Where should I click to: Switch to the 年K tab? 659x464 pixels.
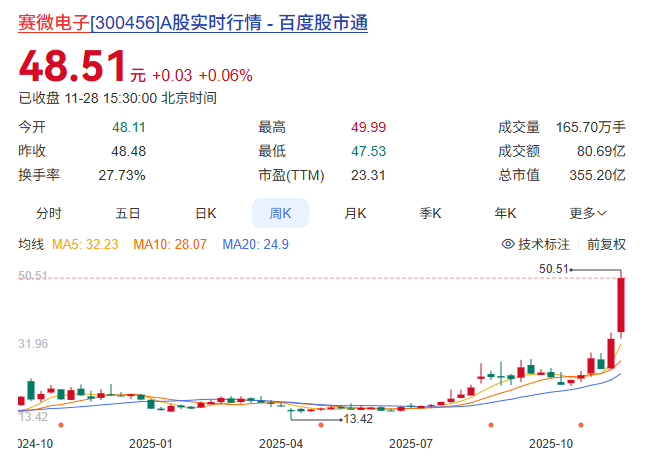pyautogui.click(x=505, y=213)
